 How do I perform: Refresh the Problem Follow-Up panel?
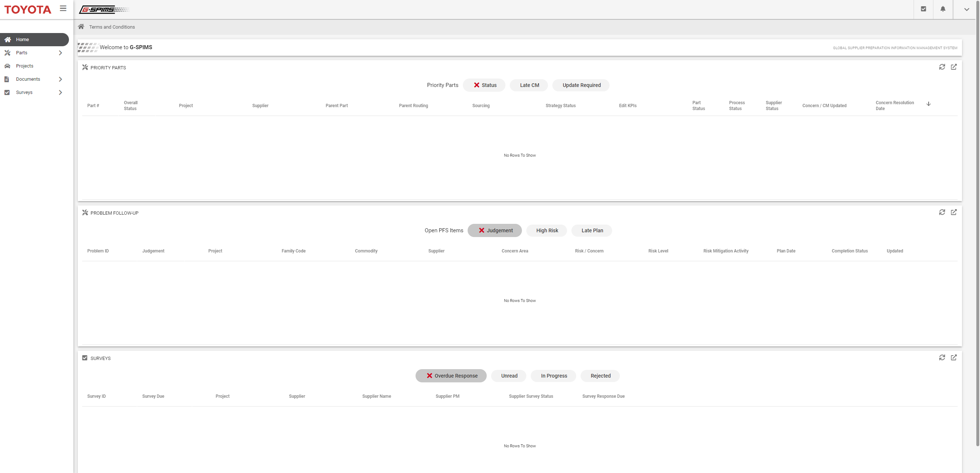(941, 212)
